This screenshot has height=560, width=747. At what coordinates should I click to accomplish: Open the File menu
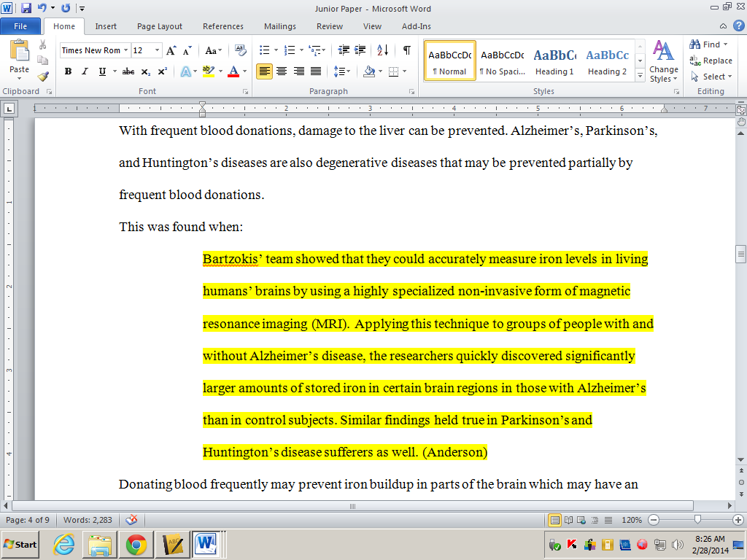coord(21,26)
